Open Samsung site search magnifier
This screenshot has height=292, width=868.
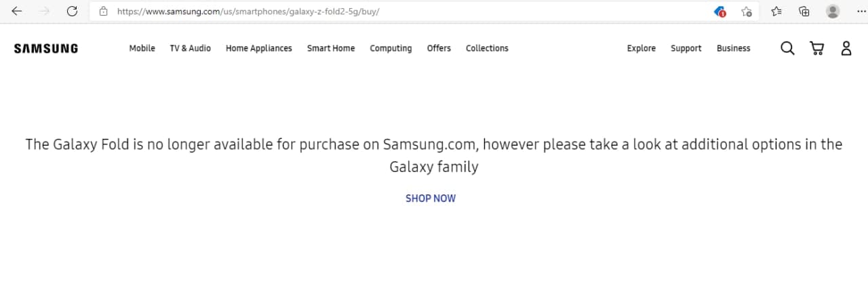click(787, 48)
